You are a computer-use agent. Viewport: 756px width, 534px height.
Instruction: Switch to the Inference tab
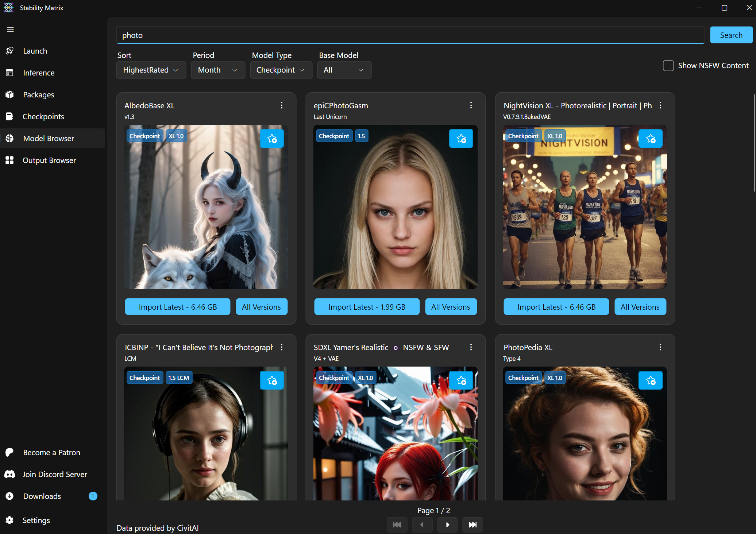click(x=39, y=73)
